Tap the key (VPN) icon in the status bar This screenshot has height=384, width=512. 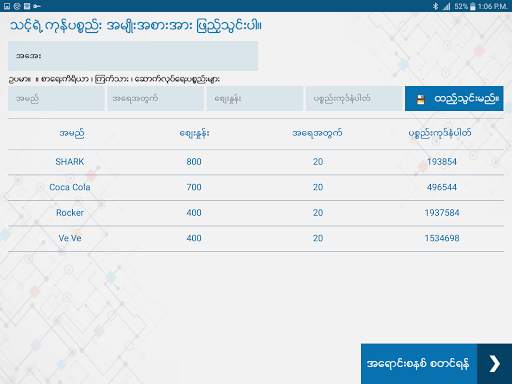point(37,6)
